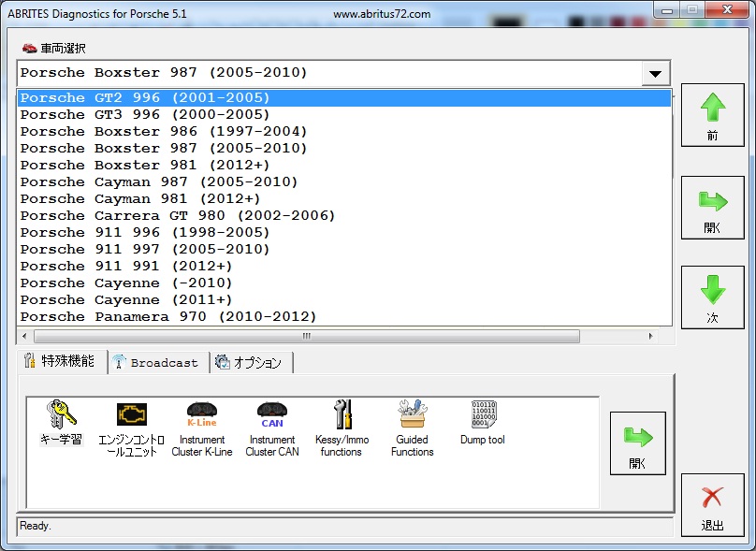Select Porsche Cayenne (2011+)
The height and width of the screenshot is (551, 756).
[344, 300]
